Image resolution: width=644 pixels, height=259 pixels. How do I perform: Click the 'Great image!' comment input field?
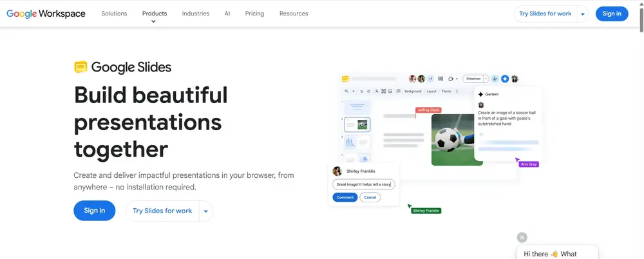point(363,185)
